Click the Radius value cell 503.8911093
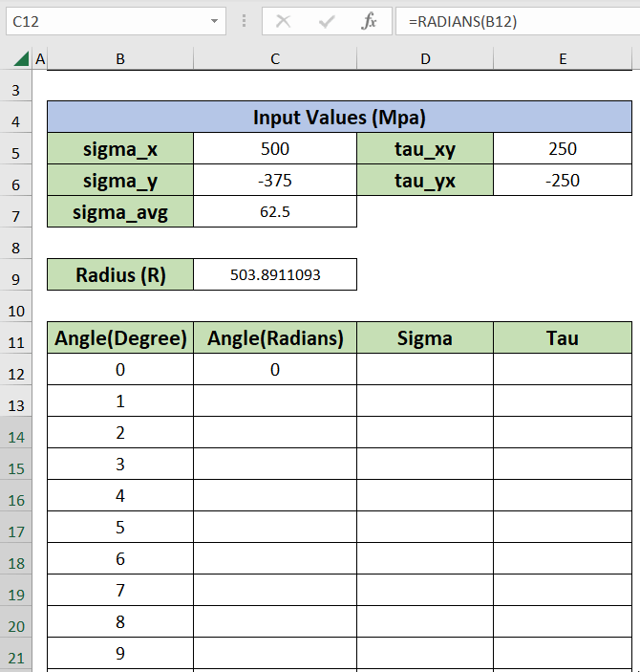Image resolution: width=640 pixels, height=672 pixels. coord(275,275)
